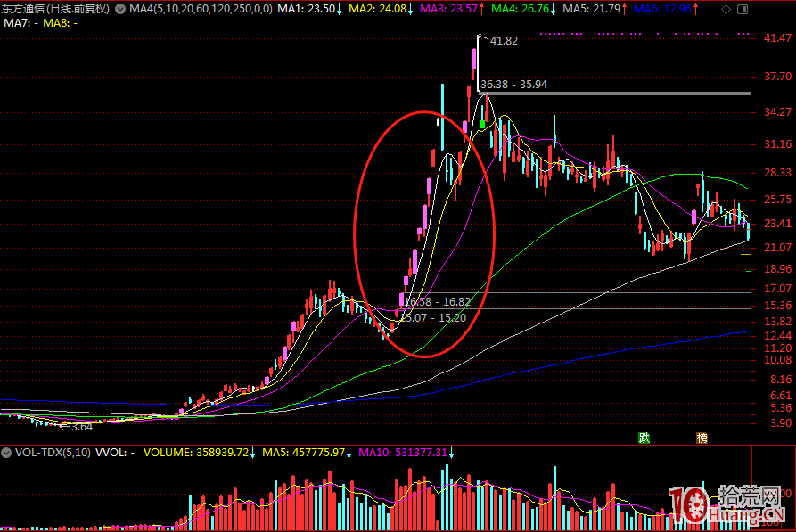Click the 34.27 price on the axis
796x532 pixels.
click(x=777, y=112)
